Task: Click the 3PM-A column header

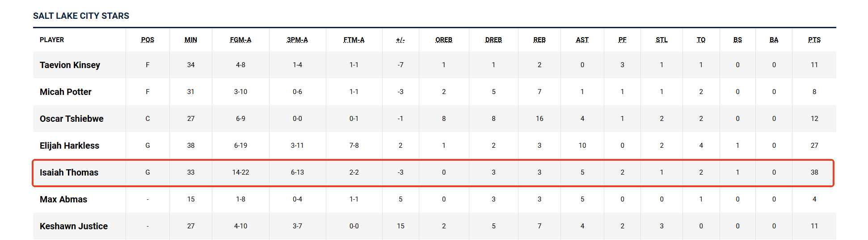Action: pos(297,40)
